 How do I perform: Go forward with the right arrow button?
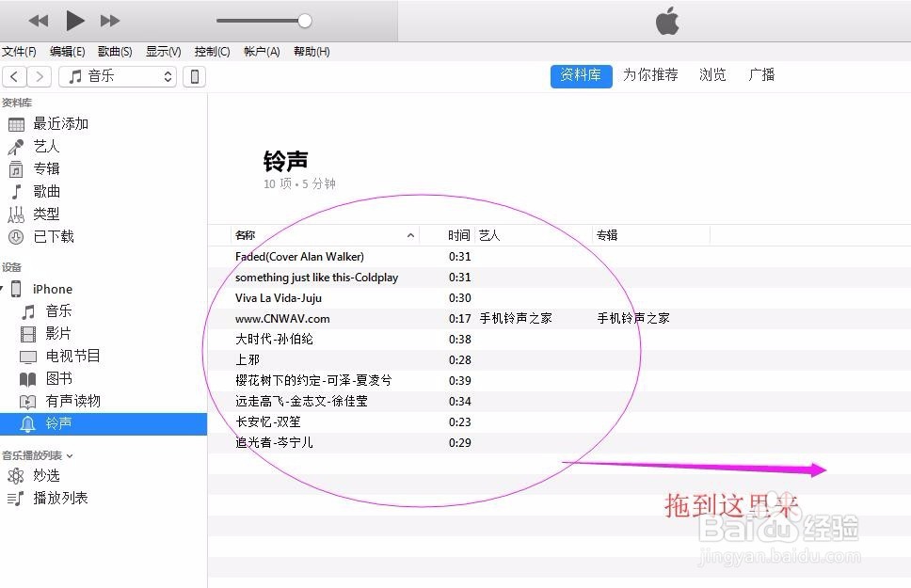click(40, 76)
